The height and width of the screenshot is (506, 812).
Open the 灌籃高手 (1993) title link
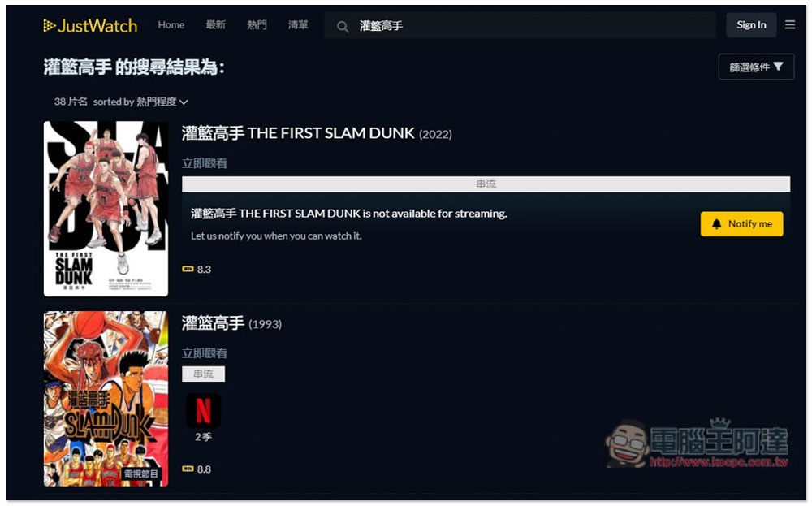[x=231, y=324]
